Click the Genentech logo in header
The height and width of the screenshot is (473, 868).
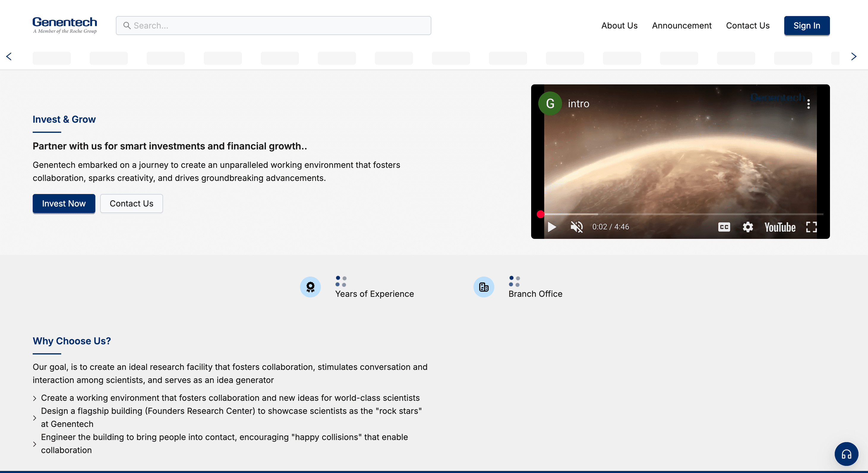65,25
